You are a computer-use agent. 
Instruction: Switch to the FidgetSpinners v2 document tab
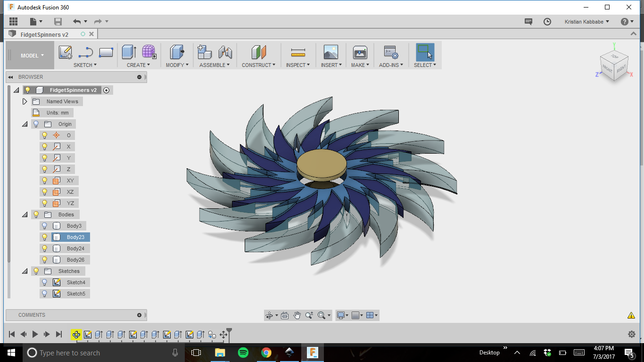44,34
